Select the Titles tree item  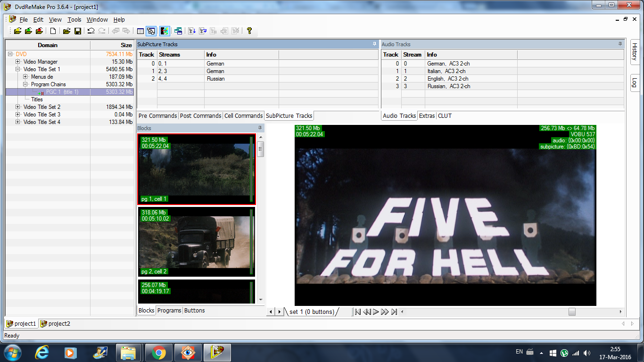[x=37, y=99]
